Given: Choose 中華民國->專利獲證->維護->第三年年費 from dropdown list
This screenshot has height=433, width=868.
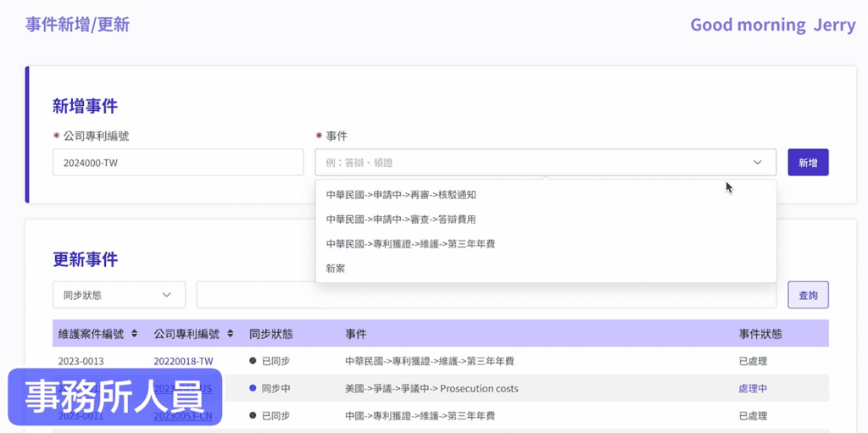Looking at the screenshot, I should click(x=410, y=244).
